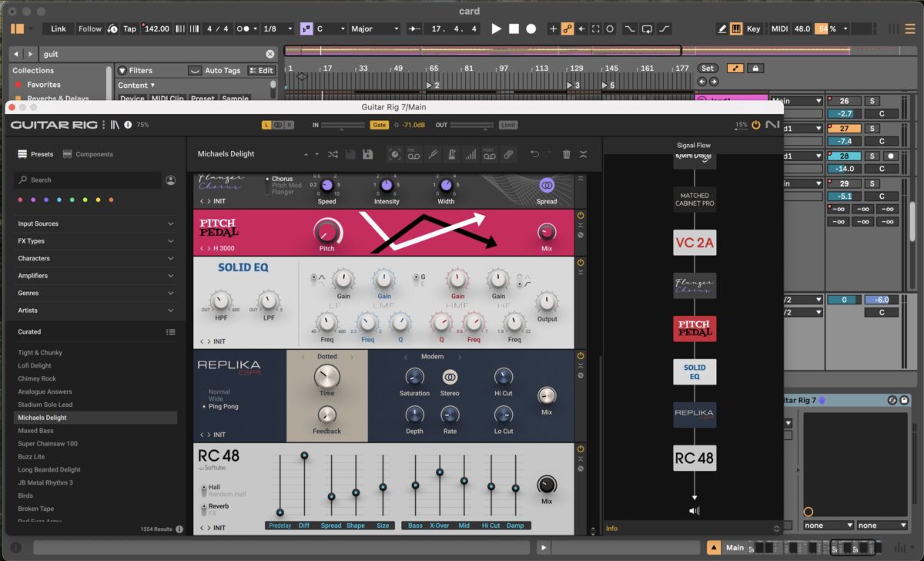Enable the Ableton Follow button
This screenshot has height=561, width=924.
pyautogui.click(x=90, y=29)
